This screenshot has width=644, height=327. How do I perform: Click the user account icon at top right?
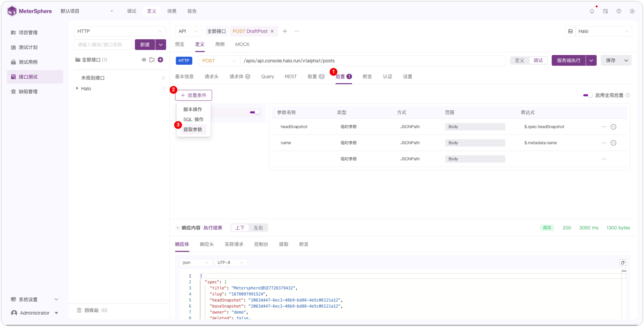[632, 11]
